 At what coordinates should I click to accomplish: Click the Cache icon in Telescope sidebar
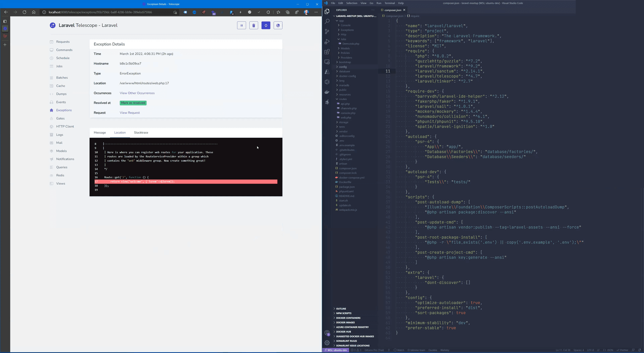click(x=52, y=86)
